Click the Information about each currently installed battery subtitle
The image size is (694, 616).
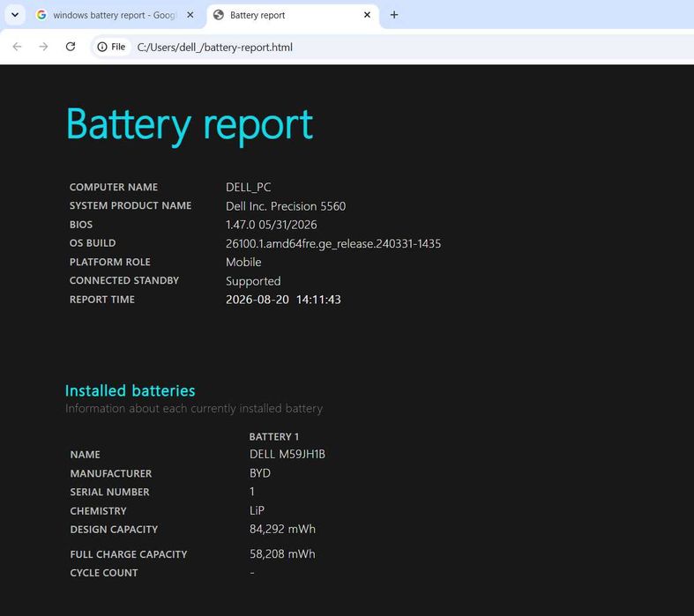point(194,409)
